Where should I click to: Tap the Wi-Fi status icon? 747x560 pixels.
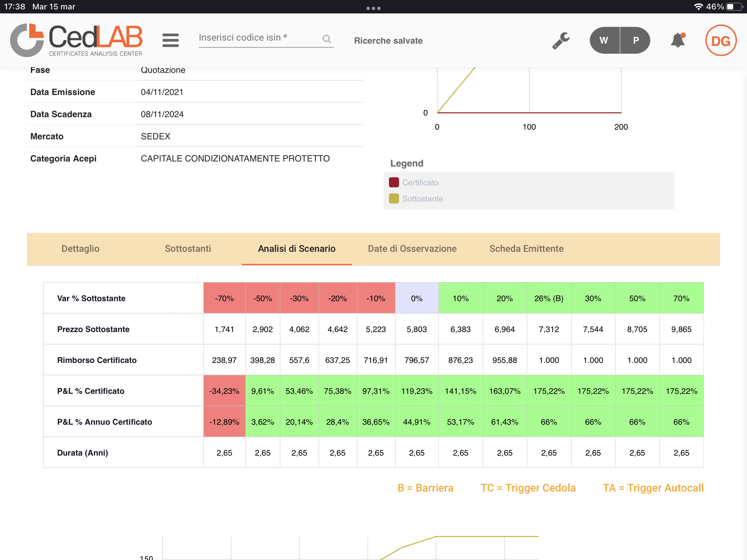pos(698,7)
